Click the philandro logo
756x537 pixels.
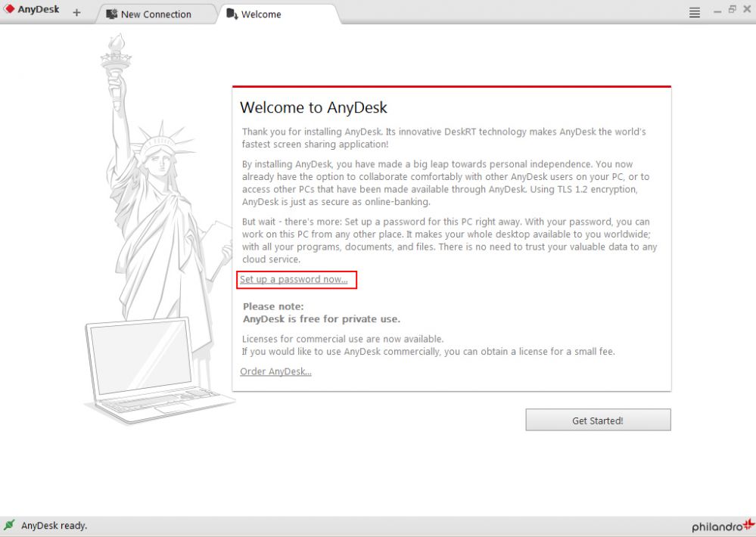point(723,526)
